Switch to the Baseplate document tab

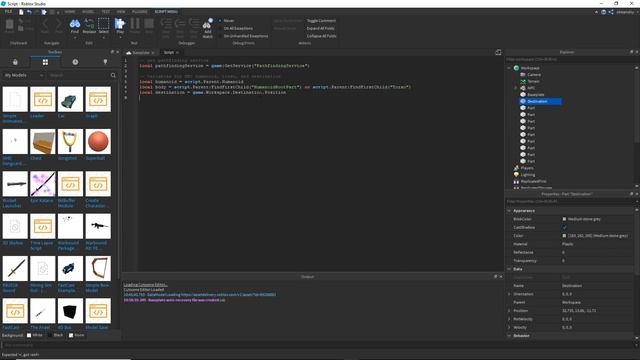(x=140, y=53)
